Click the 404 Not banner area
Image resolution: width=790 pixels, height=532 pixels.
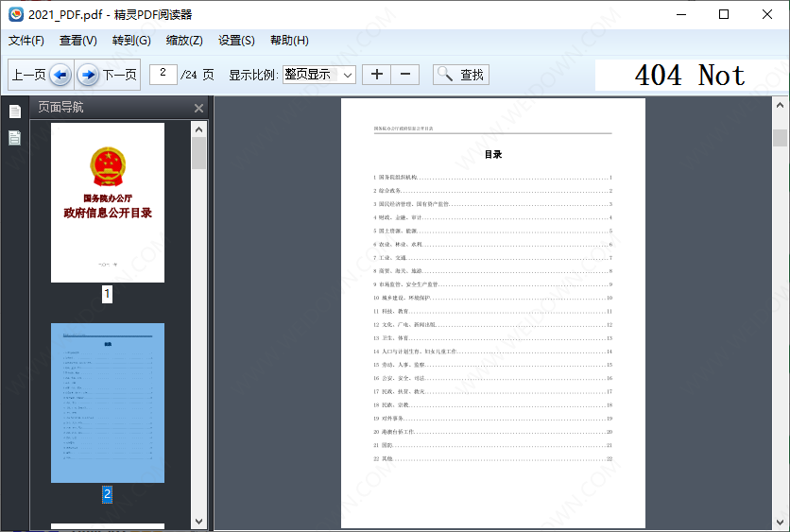pos(689,76)
